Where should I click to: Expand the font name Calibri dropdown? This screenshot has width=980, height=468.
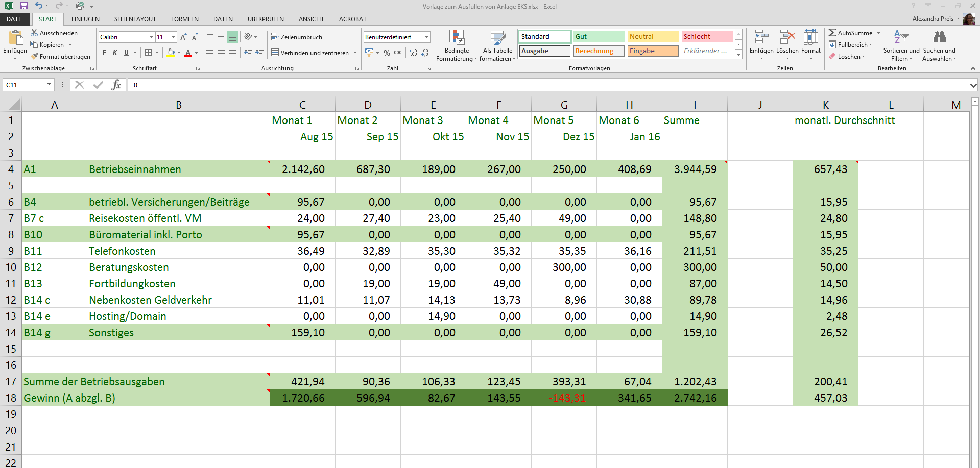[151, 37]
